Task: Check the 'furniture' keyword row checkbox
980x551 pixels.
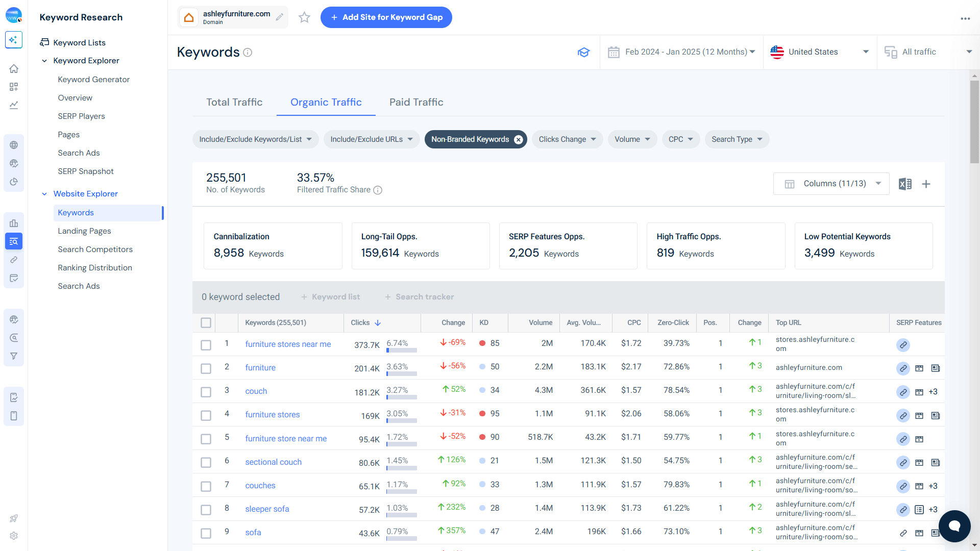Action: click(206, 368)
